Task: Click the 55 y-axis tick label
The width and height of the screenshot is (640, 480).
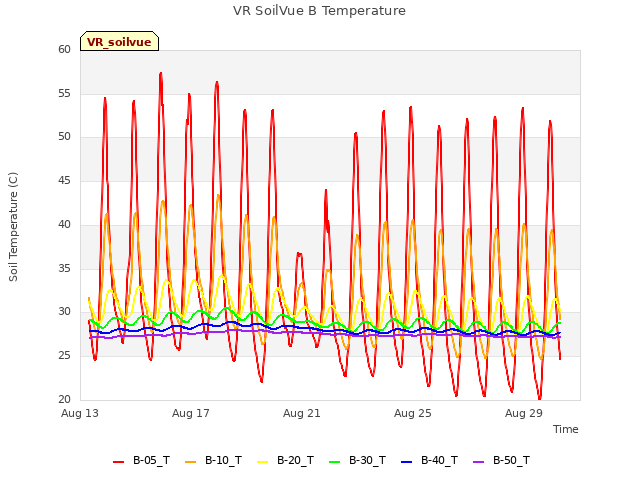Action: pos(64,93)
